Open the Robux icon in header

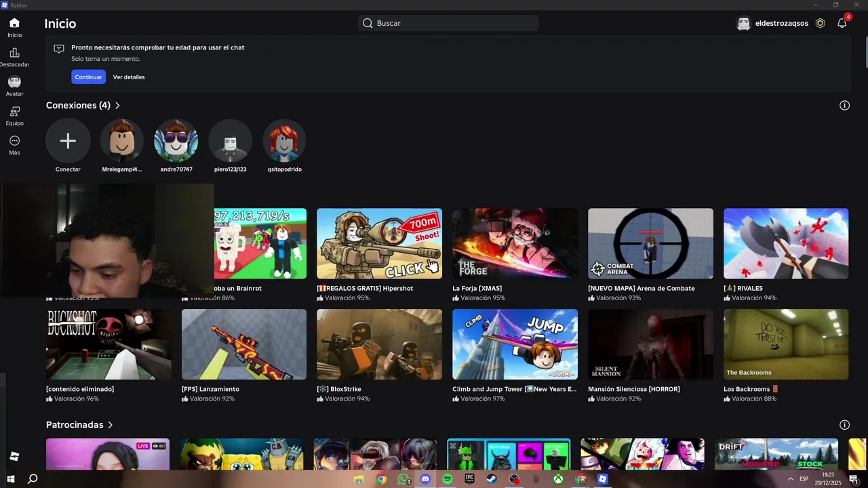click(820, 23)
